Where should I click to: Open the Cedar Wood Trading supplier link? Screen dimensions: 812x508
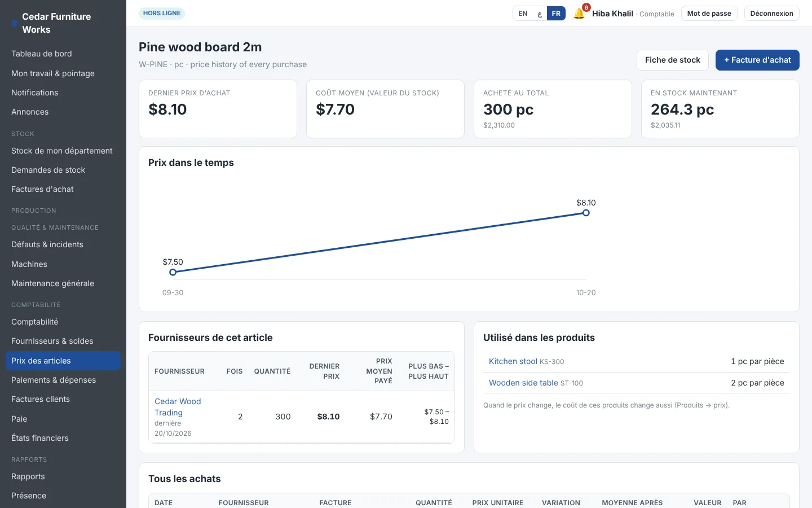coord(178,407)
